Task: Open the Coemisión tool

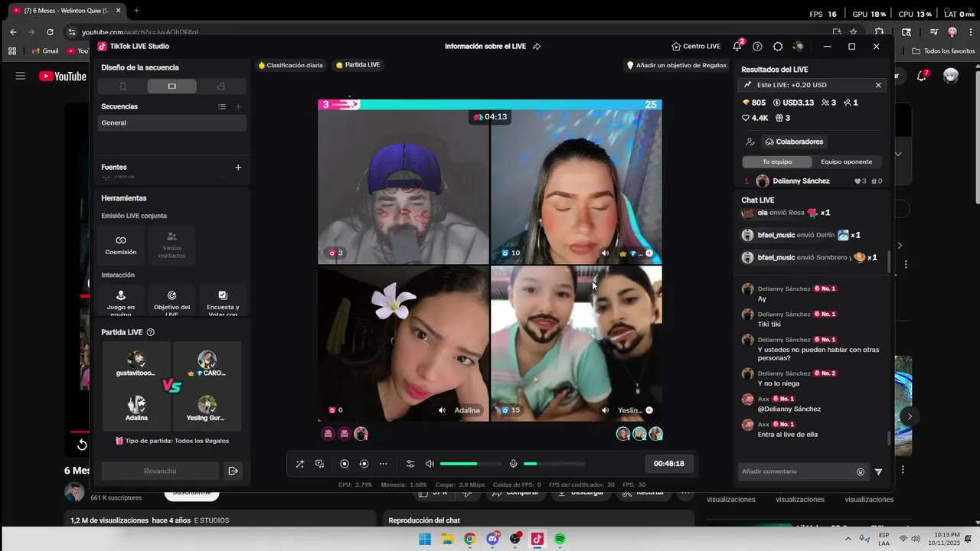Action: pyautogui.click(x=121, y=246)
